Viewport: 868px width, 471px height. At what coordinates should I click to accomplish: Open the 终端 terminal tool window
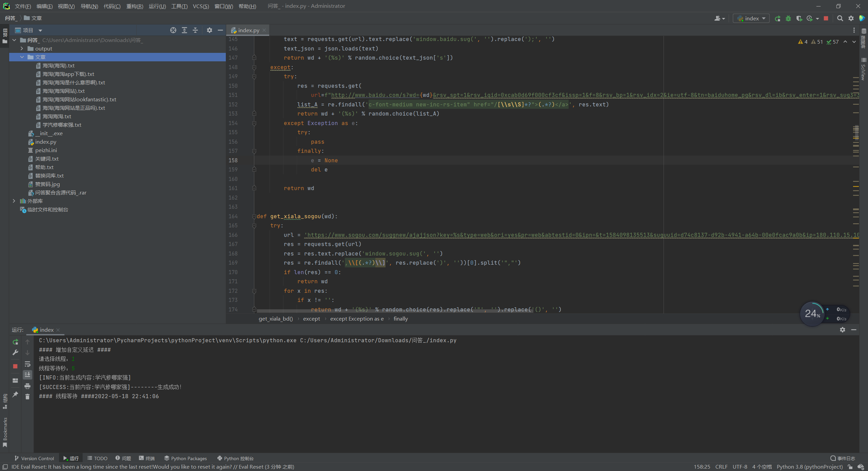pos(147,458)
